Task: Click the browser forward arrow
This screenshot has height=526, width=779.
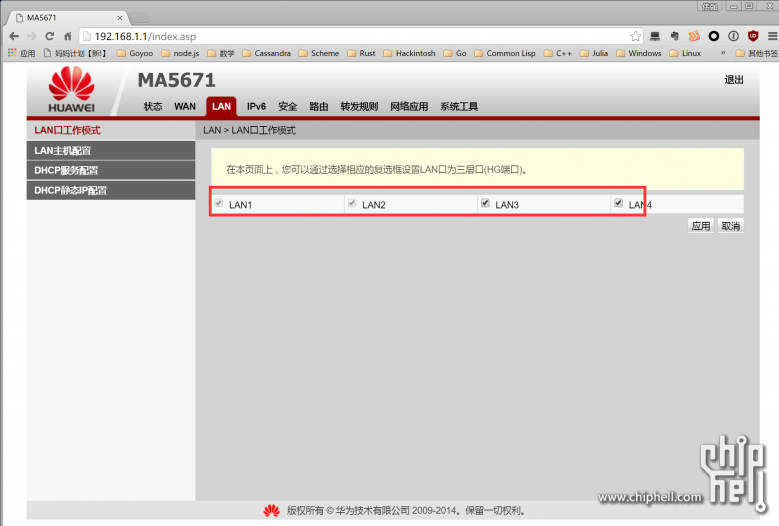Action: [31, 36]
